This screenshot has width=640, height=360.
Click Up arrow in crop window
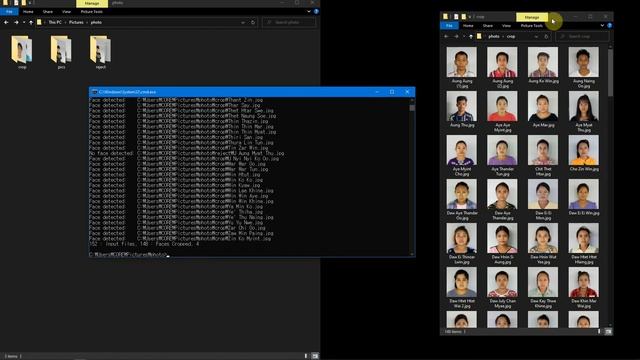[x=471, y=36]
